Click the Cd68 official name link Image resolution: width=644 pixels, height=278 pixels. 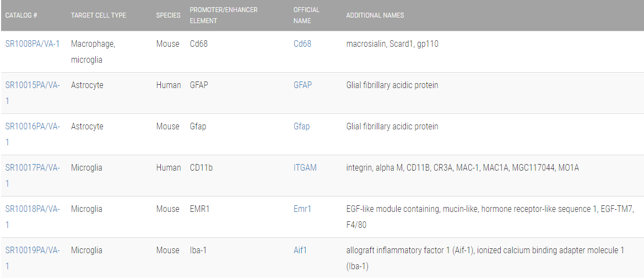click(x=302, y=44)
